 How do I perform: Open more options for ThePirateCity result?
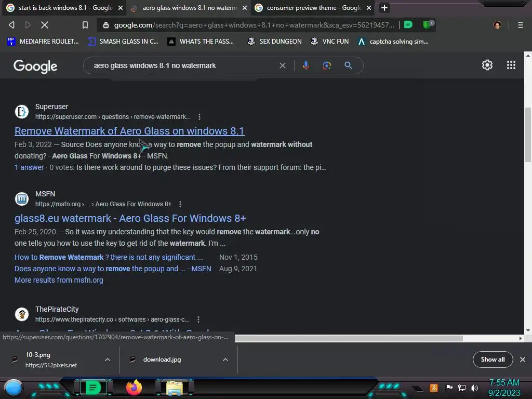pyautogui.click(x=198, y=320)
